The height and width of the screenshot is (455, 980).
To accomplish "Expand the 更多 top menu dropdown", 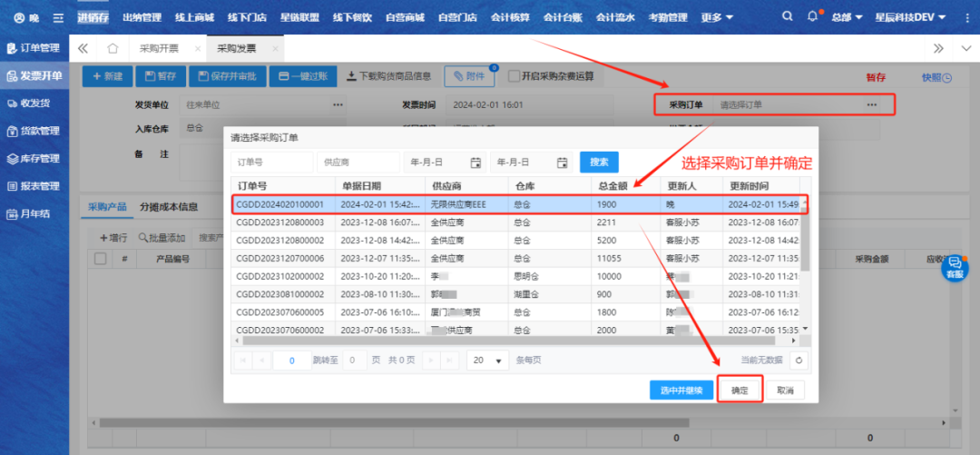I will tap(717, 17).
